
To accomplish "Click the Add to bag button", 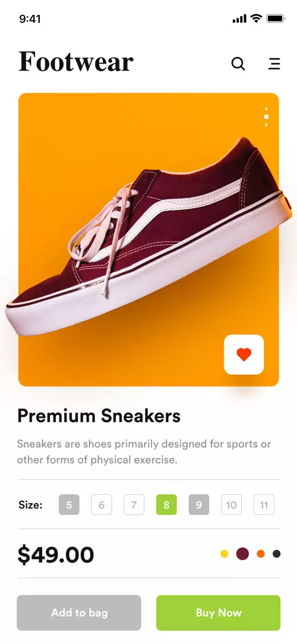I will pyautogui.click(x=79, y=613).
